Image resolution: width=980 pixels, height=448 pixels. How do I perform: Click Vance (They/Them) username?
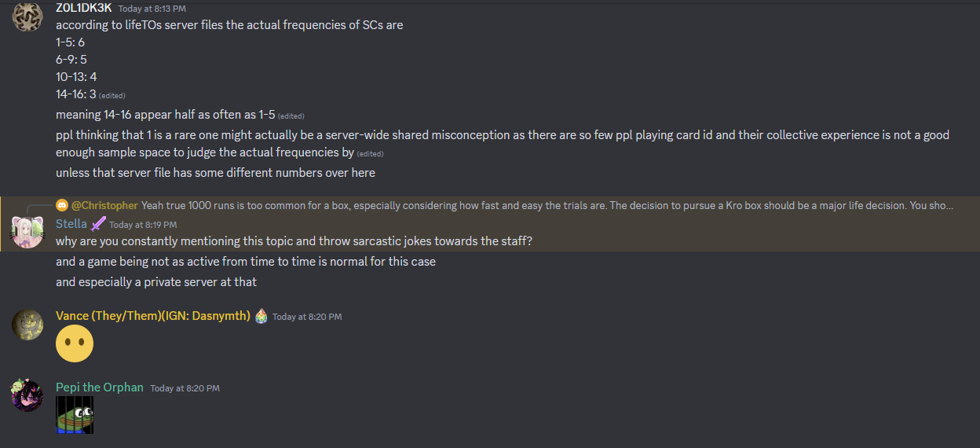[x=152, y=316]
